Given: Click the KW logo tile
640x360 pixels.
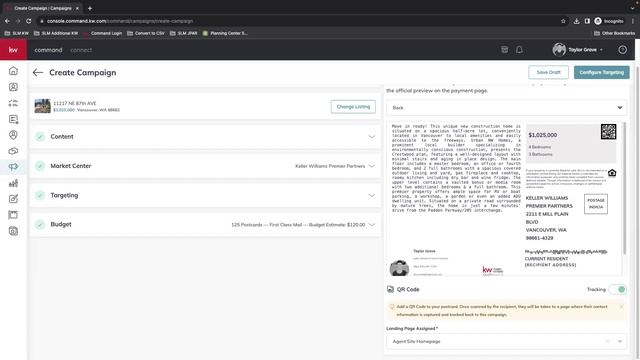Looking at the screenshot, I should (13, 50).
